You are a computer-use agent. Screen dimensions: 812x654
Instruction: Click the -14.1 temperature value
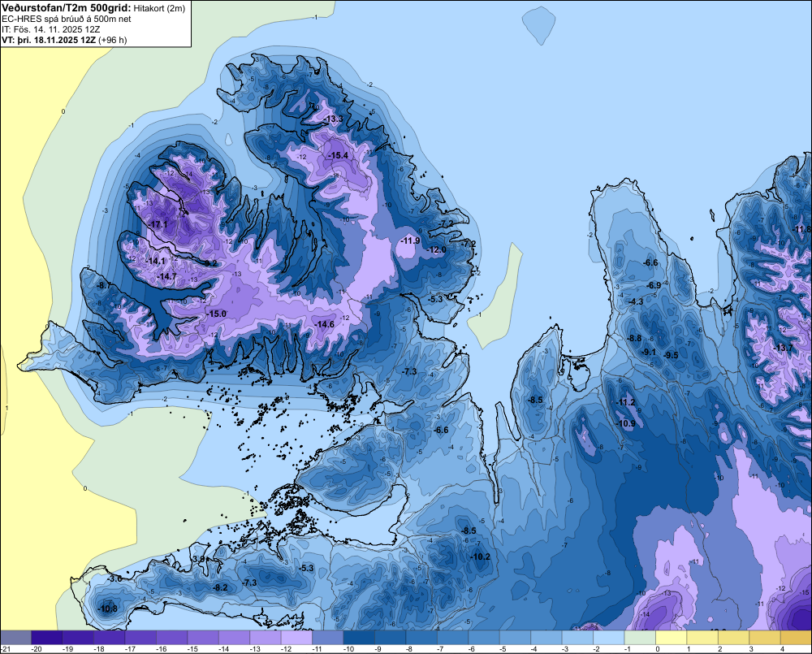[155, 261]
